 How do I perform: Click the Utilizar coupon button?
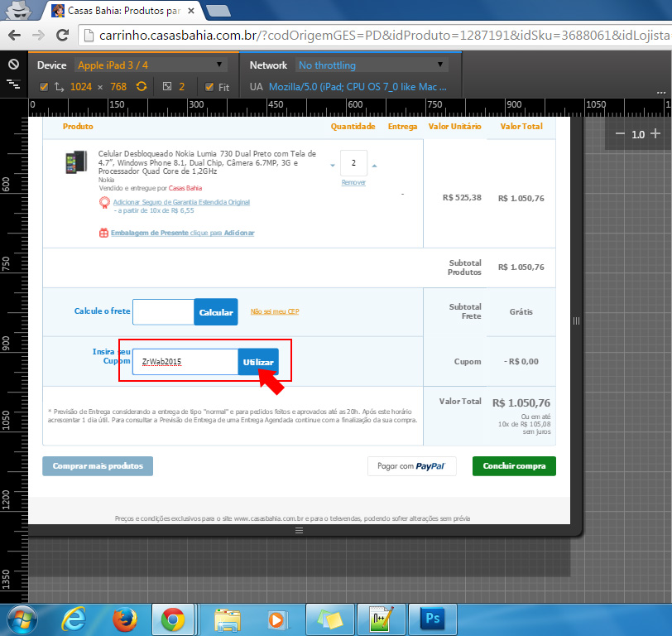coord(258,362)
